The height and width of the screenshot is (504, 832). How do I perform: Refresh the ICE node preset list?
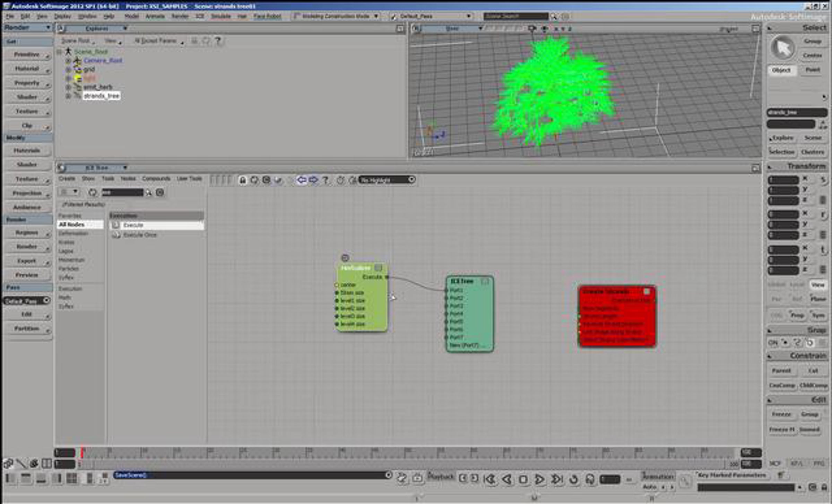click(x=93, y=193)
